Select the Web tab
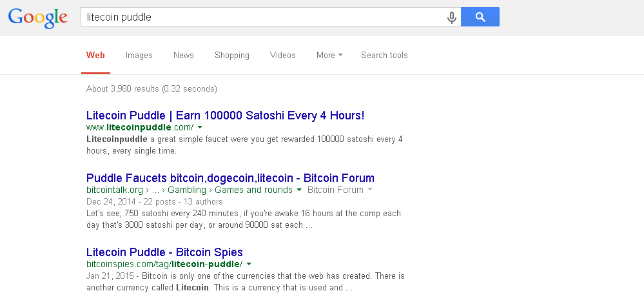The height and width of the screenshot is (302, 644). point(95,55)
